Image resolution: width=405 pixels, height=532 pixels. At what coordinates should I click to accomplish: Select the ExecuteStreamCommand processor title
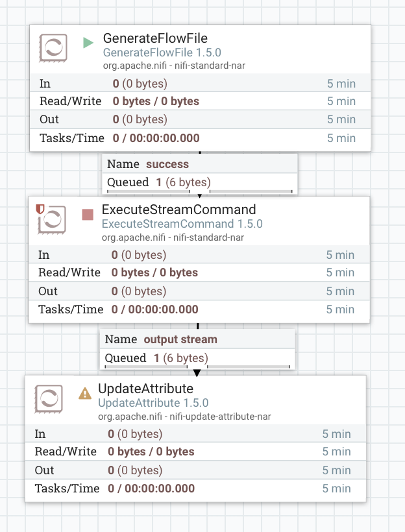[x=178, y=210]
